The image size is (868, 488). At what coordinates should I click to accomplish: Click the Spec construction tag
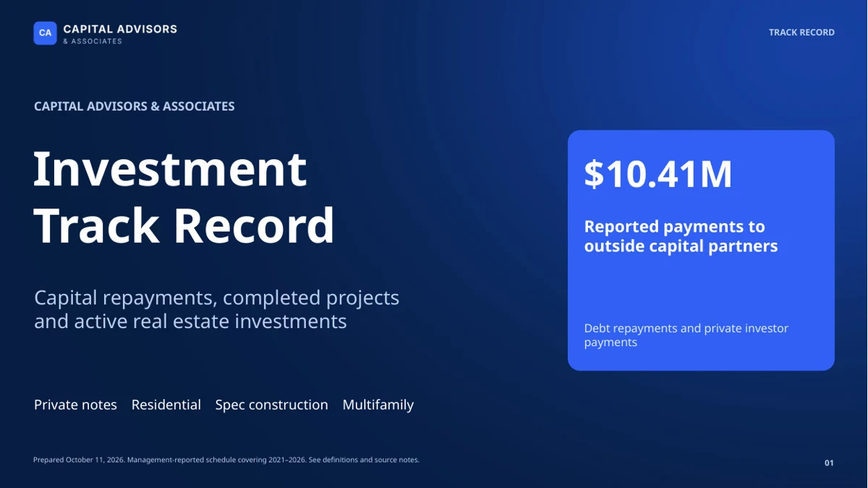click(271, 405)
